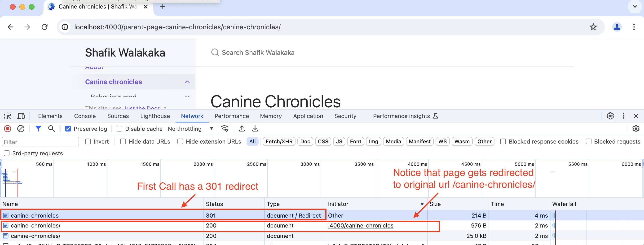Open the Chrome three-dot menu
Image resolution: width=644 pixels, height=245 pixels.
[634, 27]
